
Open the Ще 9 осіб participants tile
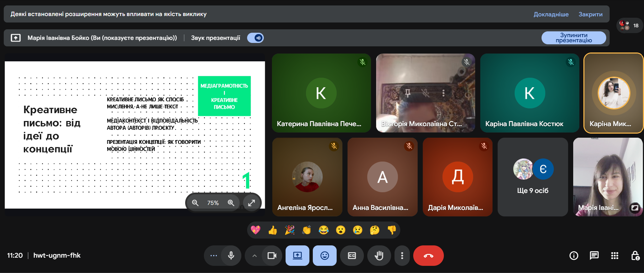pyautogui.click(x=532, y=177)
